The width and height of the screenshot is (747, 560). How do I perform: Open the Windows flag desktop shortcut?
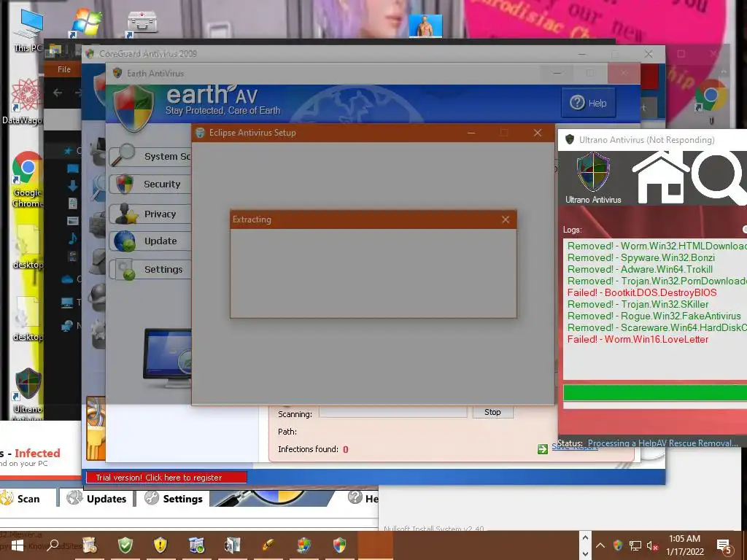pyautogui.click(x=85, y=23)
